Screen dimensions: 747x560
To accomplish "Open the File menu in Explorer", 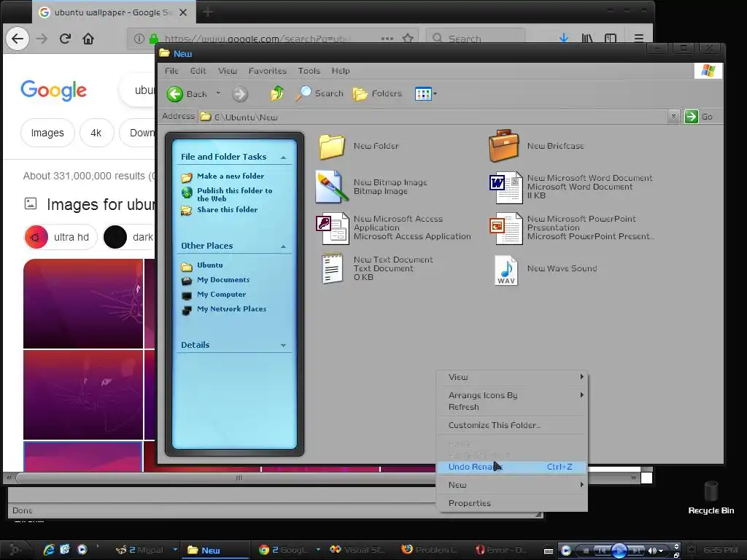I will point(171,71).
